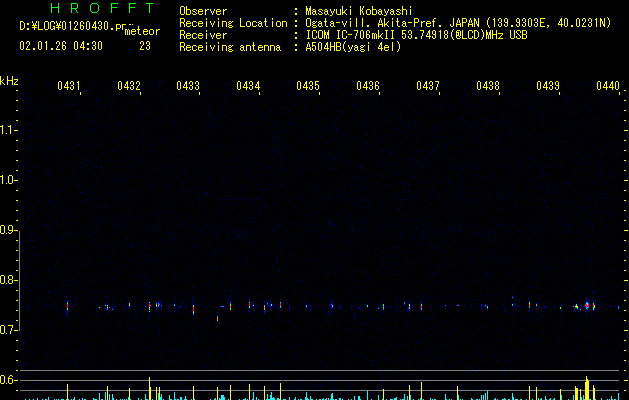Click the 0432 time marker
The image size is (629, 400).
pyautogui.click(x=129, y=86)
